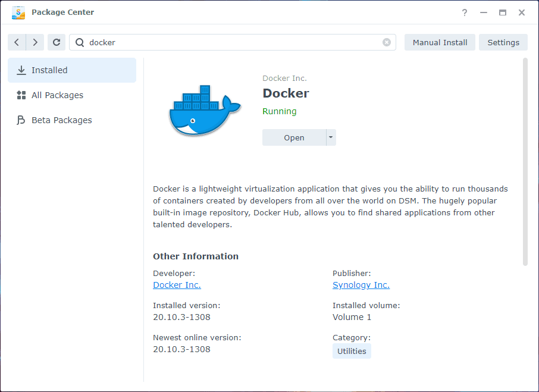Click the forward navigation arrow
Viewport: 539px width, 392px height.
pyautogui.click(x=35, y=42)
